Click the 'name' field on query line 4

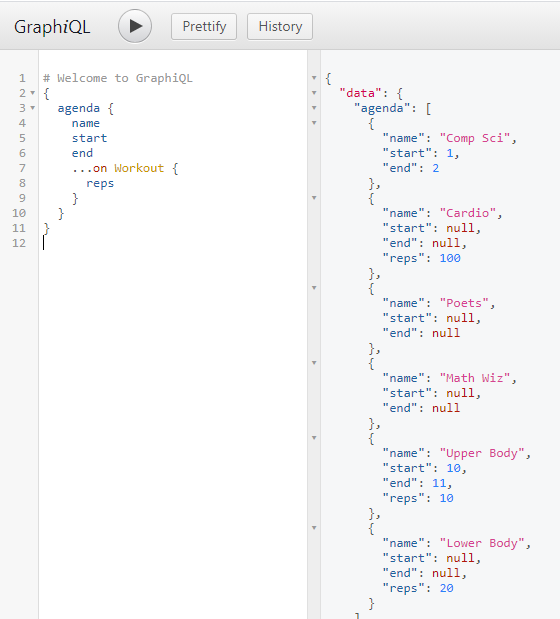(86, 123)
